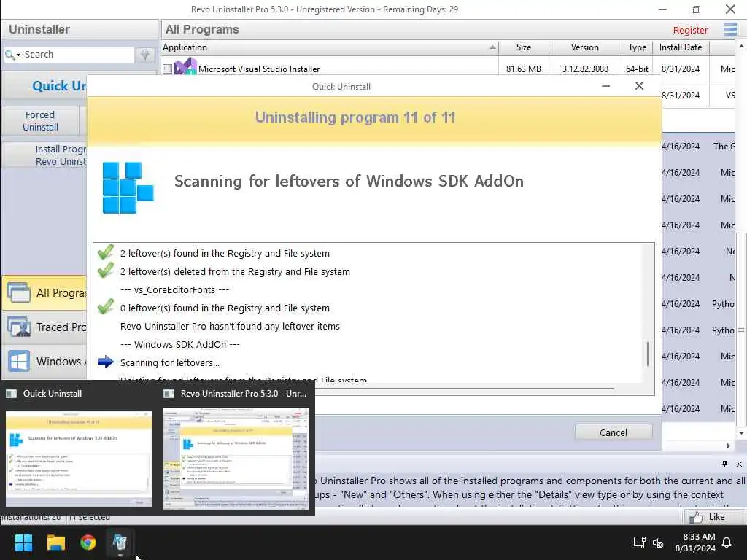Click the uninstall log scrollbar thumb
The height and width of the screenshot is (560, 747).
coord(648,354)
